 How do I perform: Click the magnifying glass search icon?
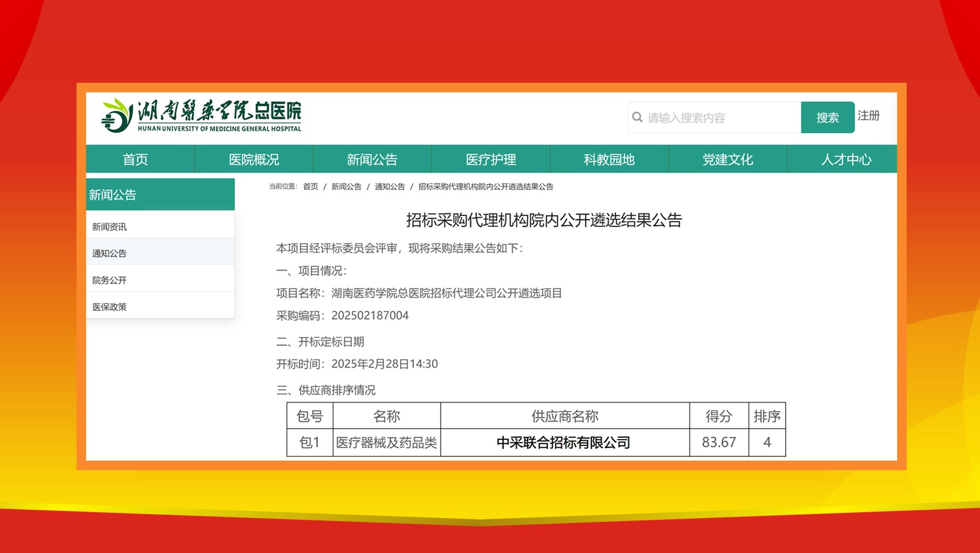[x=637, y=117]
